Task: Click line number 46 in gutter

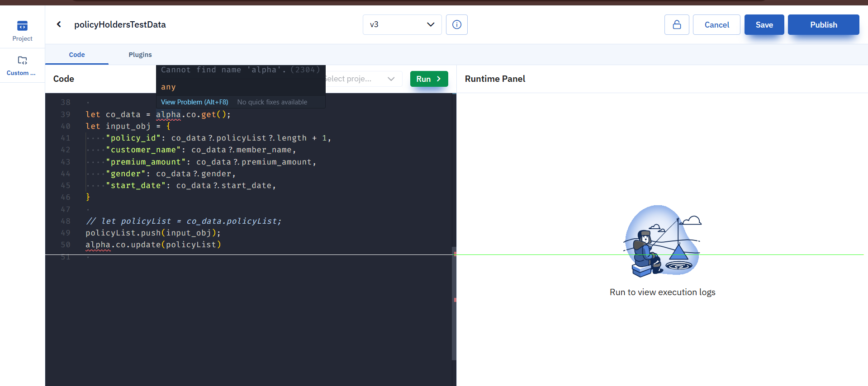Action: click(66, 197)
